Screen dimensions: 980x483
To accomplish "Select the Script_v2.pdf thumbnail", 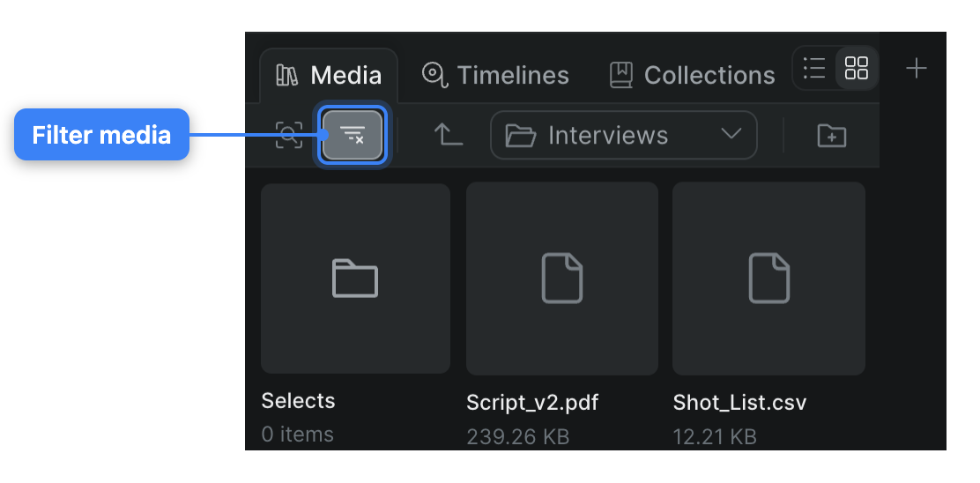I will click(562, 279).
